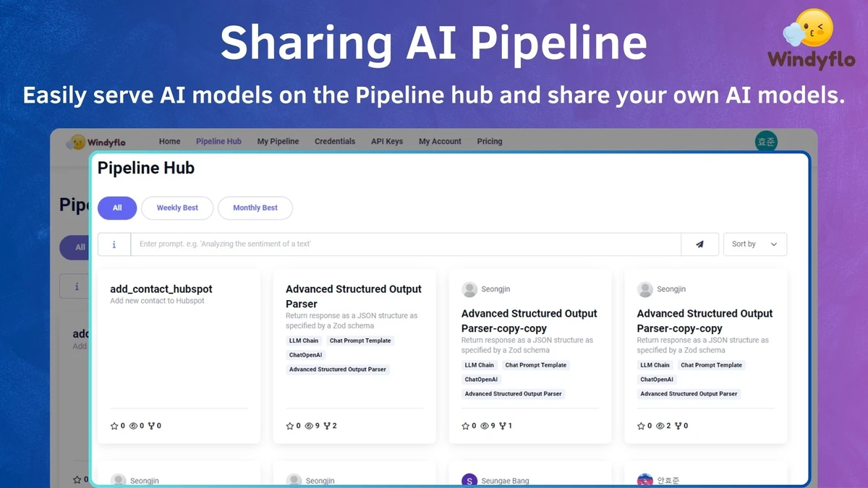Click the eye icon showing 2 views

(660, 426)
